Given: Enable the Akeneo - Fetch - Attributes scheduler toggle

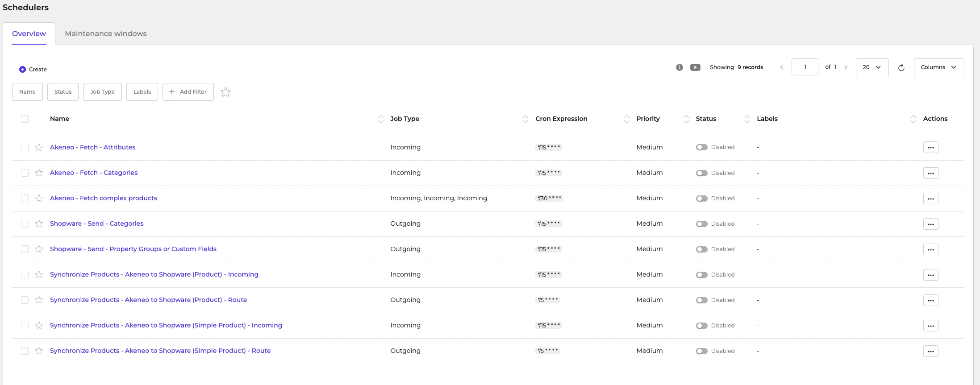Looking at the screenshot, I should (x=701, y=147).
